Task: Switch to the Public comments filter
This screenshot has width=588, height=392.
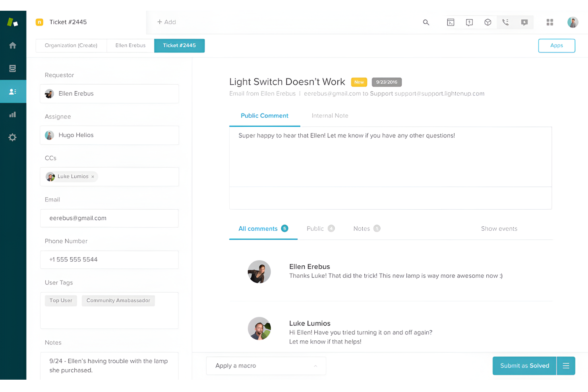Action: click(315, 228)
